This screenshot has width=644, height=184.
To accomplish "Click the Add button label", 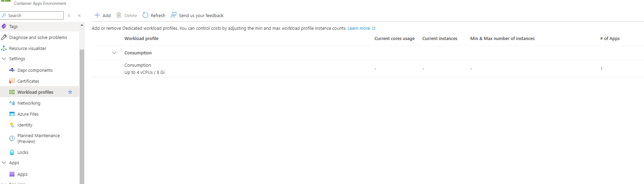I will point(107,15).
